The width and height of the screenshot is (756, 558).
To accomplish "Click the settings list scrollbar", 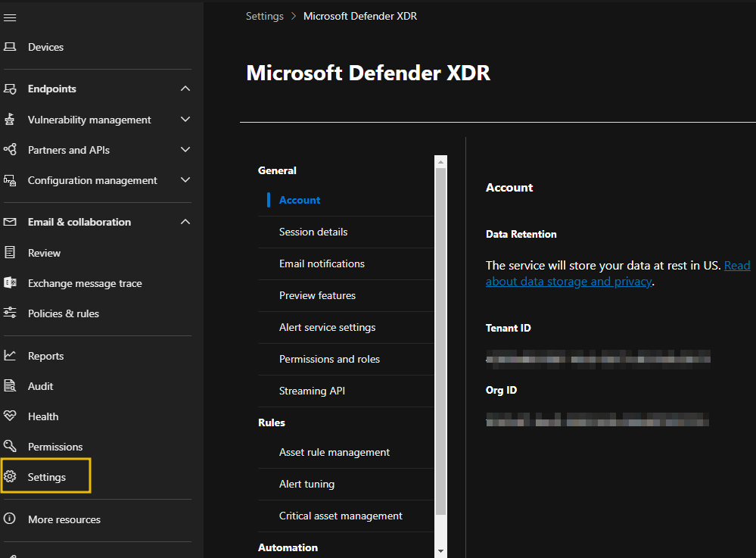I will point(440,341).
